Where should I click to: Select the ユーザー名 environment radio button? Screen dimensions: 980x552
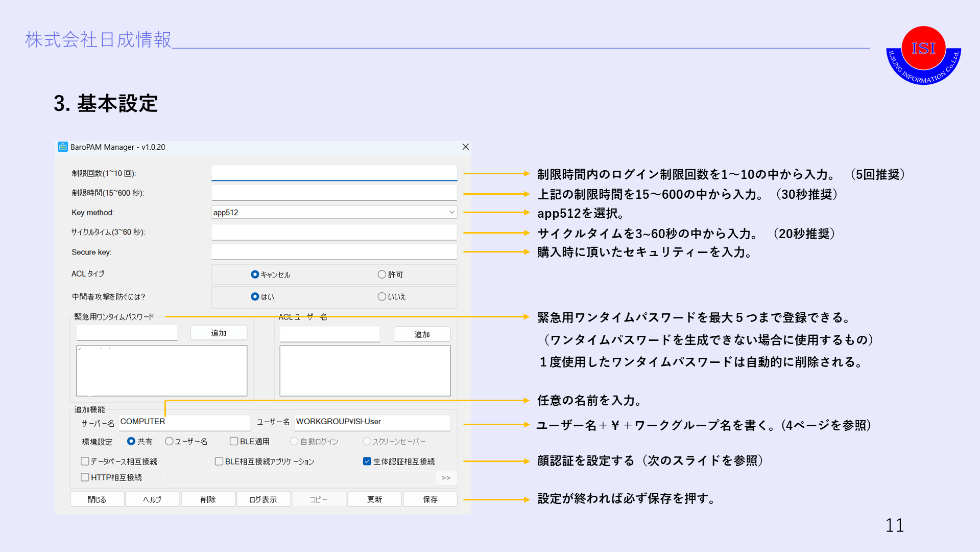169,441
